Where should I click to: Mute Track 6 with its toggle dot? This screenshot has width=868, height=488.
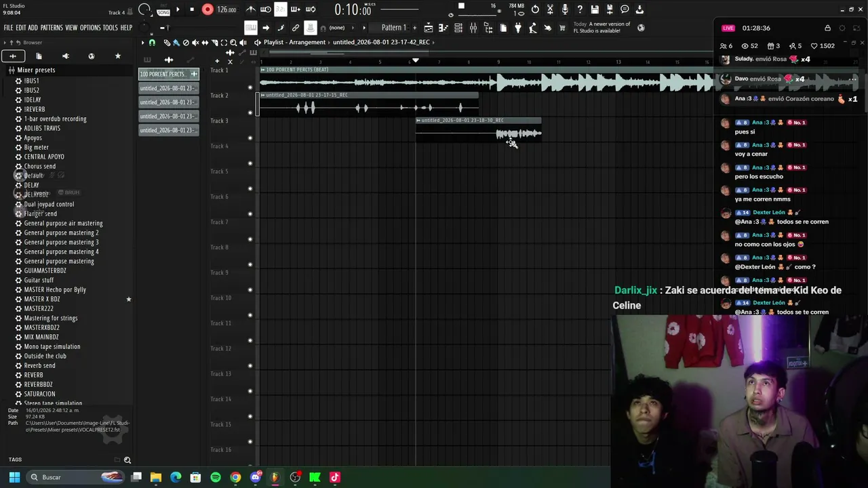pos(250,214)
